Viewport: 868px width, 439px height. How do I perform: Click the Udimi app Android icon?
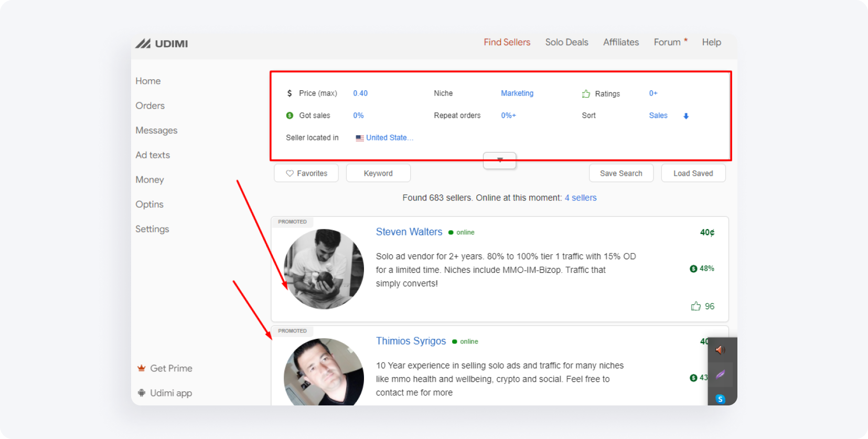pyautogui.click(x=141, y=393)
